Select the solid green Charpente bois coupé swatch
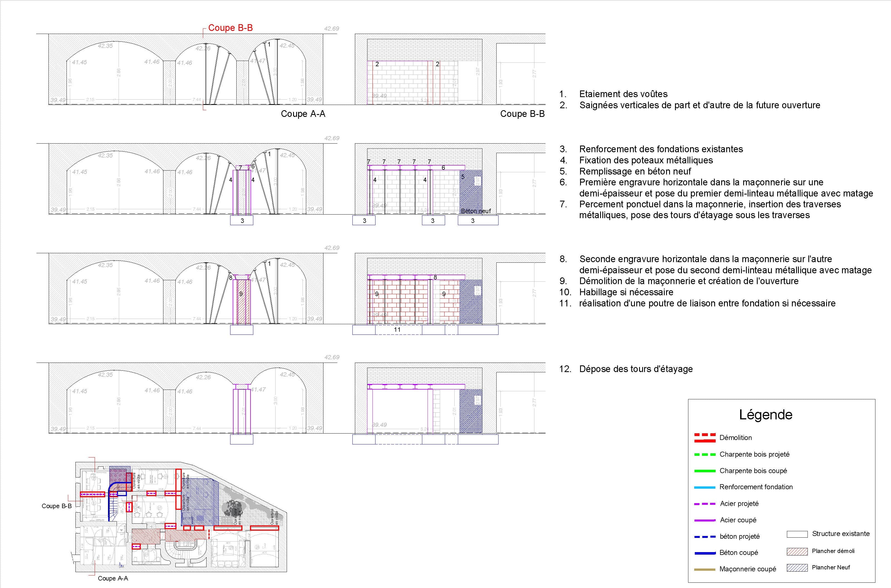Viewport: 891px width, 588px height. click(705, 471)
